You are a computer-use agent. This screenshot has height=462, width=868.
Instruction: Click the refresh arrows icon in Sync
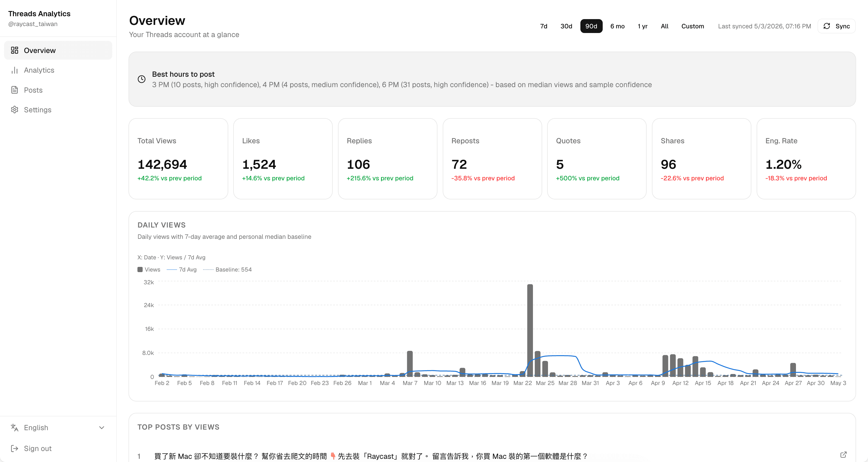pyautogui.click(x=827, y=26)
